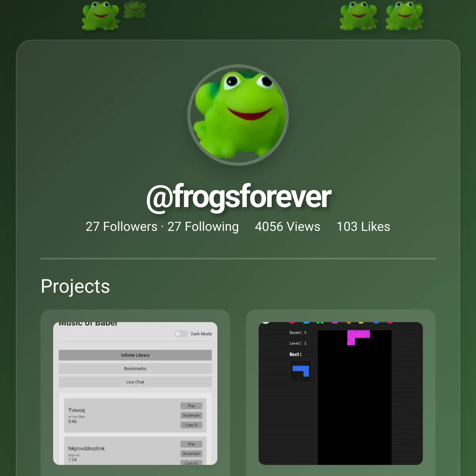Click the blue next-piece preview in Tetris
Image resolution: width=476 pixels, height=476 pixels.
pyautogui.click(x=301, y=371)
